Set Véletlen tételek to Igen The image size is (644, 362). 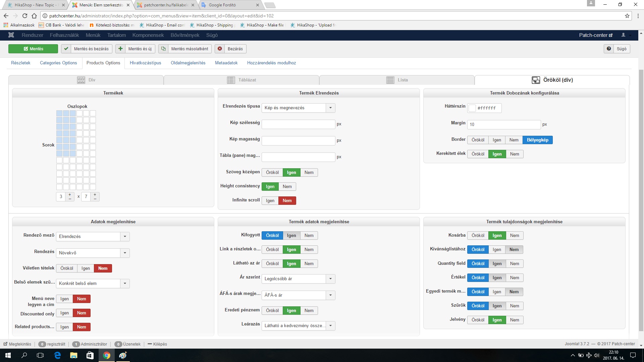(86, 268)
